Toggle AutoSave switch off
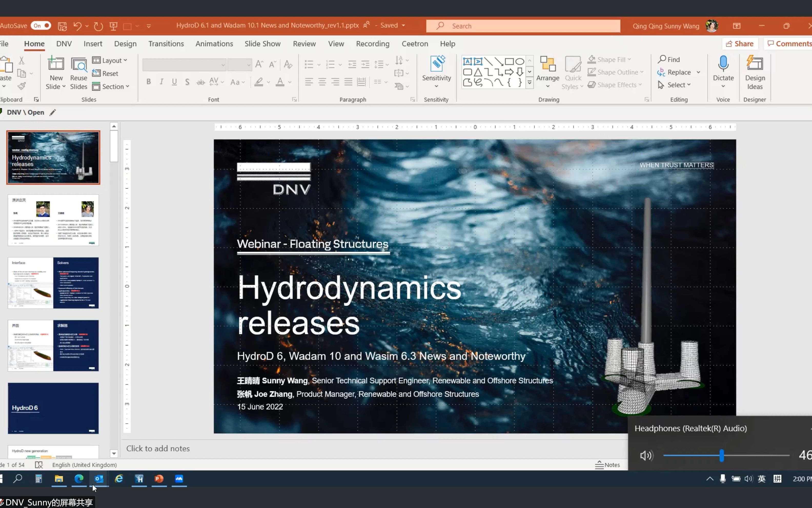812x508 pixels. (x=40, y=26)
